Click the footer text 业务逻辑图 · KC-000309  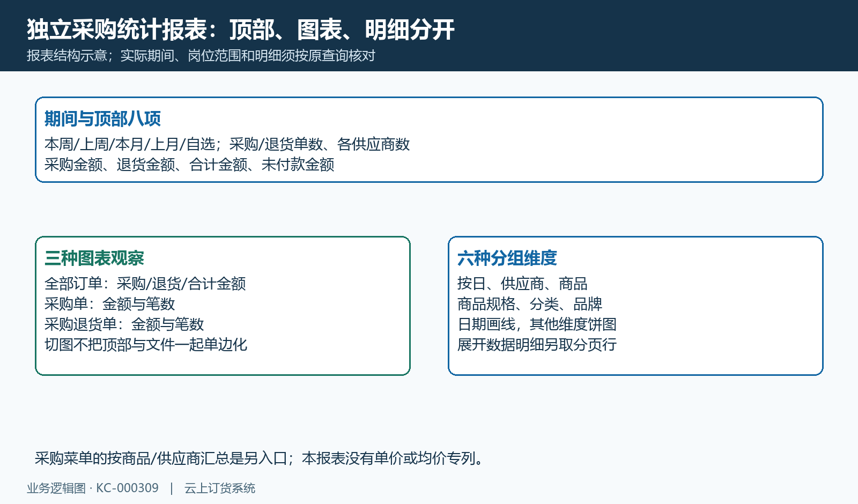(93, 488)
